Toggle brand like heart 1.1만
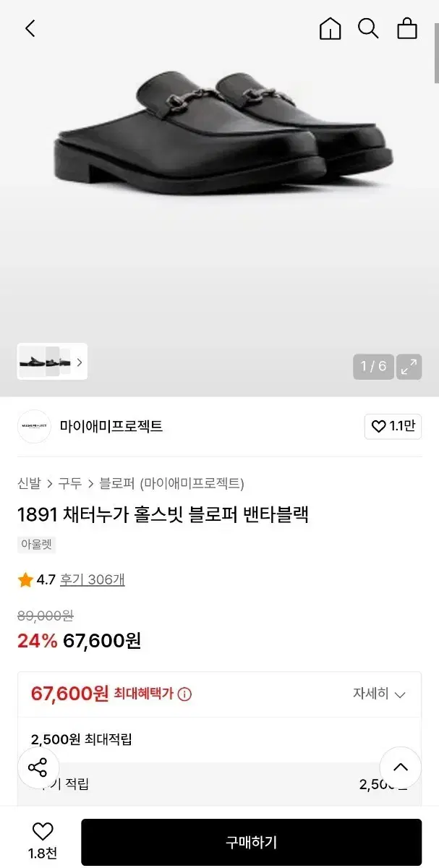This screenshot has height=868, width=439. [393, 427]
